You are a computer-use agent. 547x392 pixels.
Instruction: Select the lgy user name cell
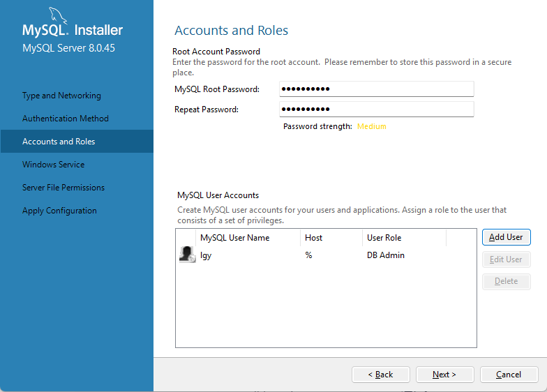tap(206, 255)
